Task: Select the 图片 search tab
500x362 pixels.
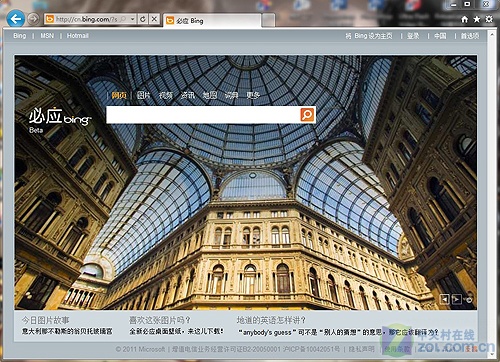Action: [143, 95]
